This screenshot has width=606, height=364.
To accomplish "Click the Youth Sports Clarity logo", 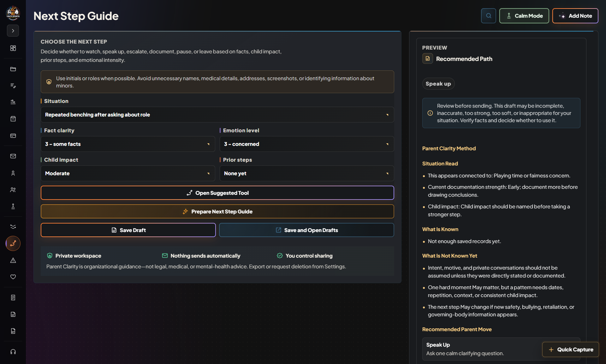I will 13,13.
